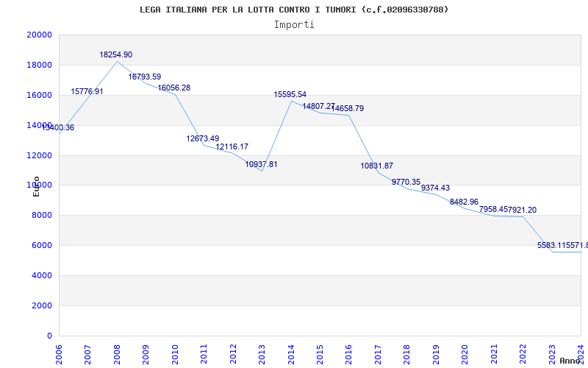Click y-axis value 4000
This screenshot has width=588, height=368.
(41, 275)
